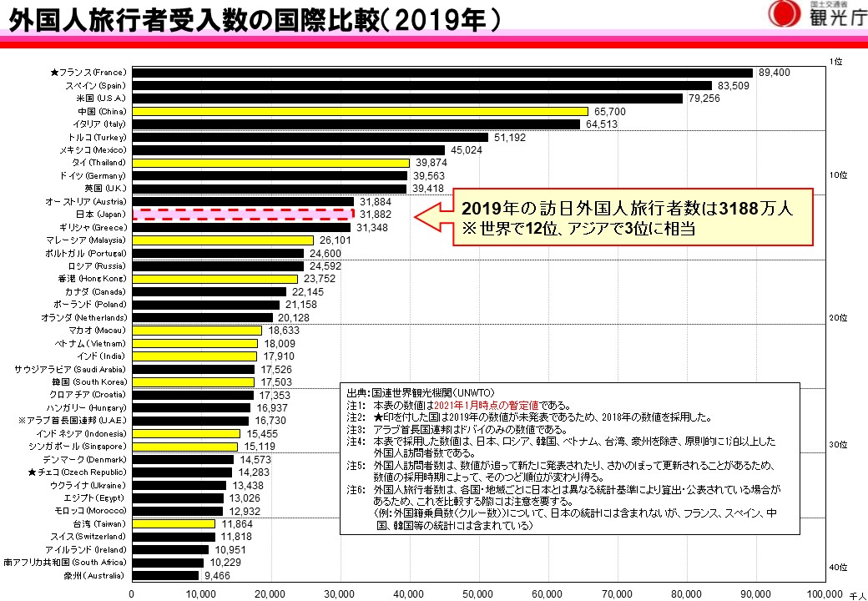
Task: Click the yellow China bar
Action: [359, 111]
